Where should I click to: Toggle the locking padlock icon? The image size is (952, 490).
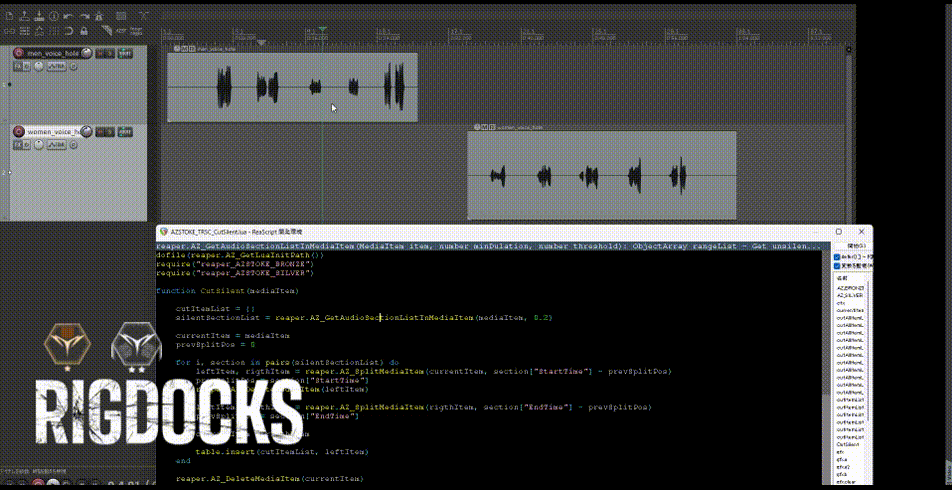[84, 31]
